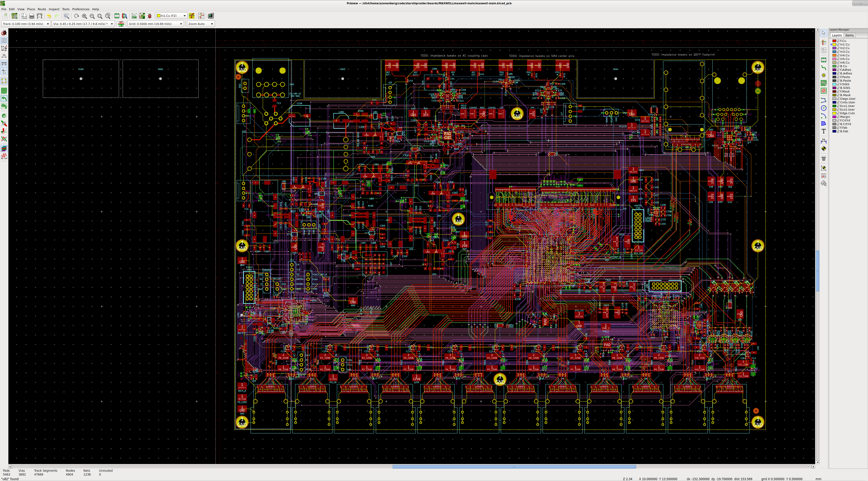Open the Track width dropdown
The height and width of the screenshot is (481, 868).
(26, 24)
